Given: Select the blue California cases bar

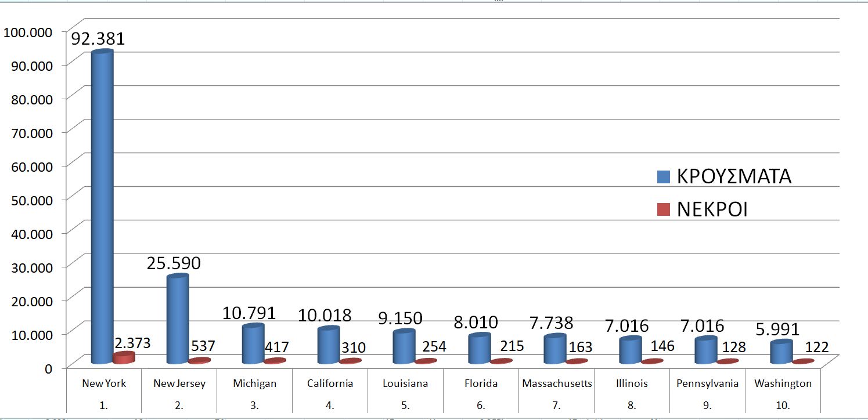Looking at the screenshot, I should click(x=328, y=345).
